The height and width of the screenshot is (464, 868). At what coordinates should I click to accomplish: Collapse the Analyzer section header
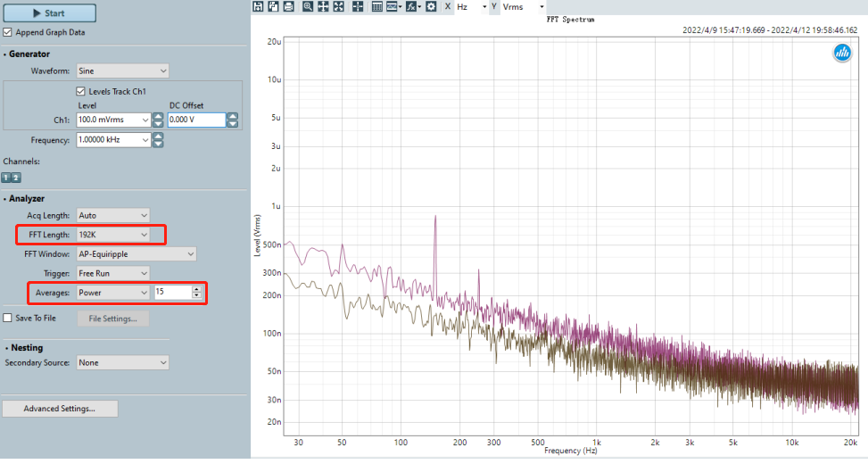(24, 199)
